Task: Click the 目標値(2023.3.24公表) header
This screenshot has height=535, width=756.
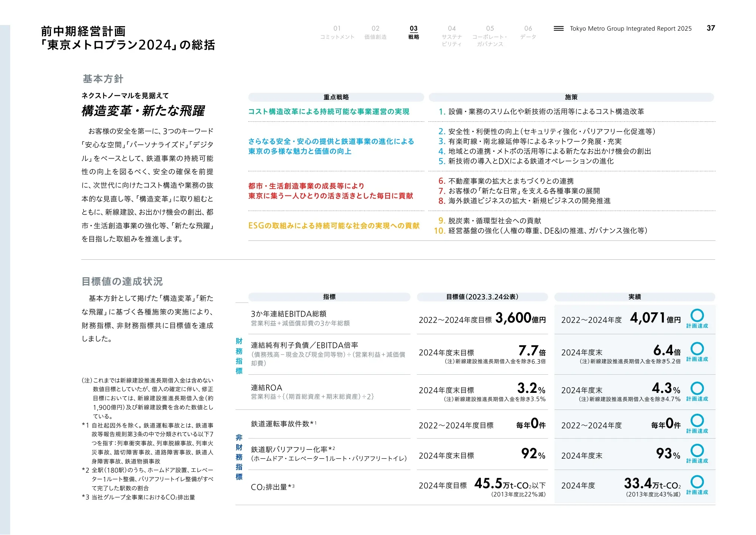Action: tap(482, 297)
